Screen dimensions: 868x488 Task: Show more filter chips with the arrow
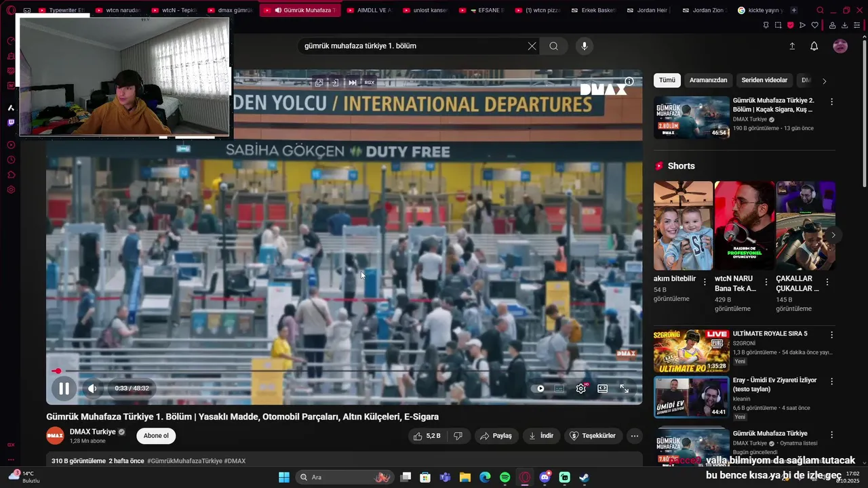825,81
